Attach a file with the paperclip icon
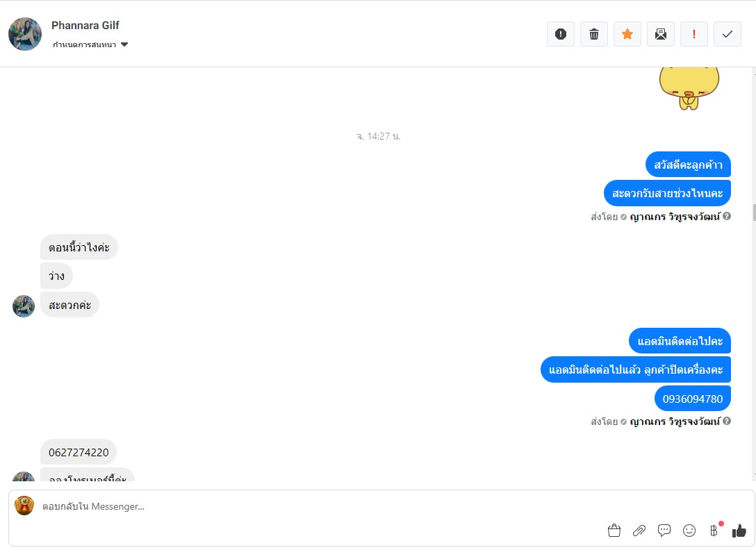This screenshot has height=550, width=756. (639, 531)
